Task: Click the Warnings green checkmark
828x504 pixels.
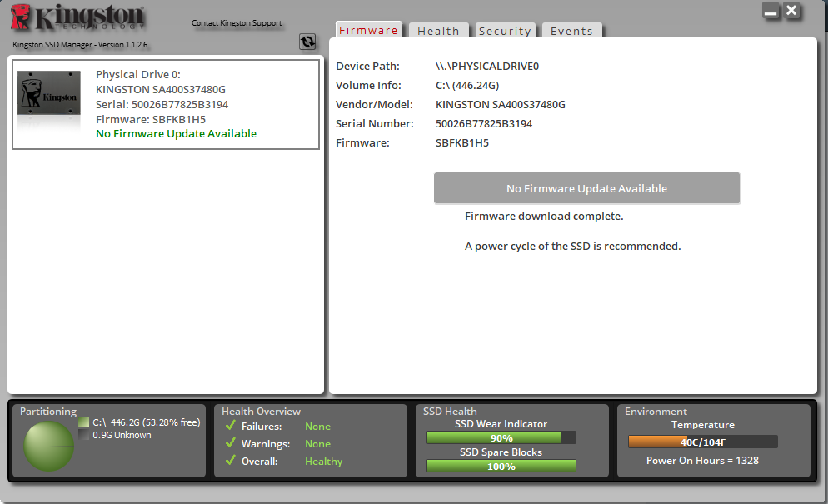Action: [x=230, y=442]
